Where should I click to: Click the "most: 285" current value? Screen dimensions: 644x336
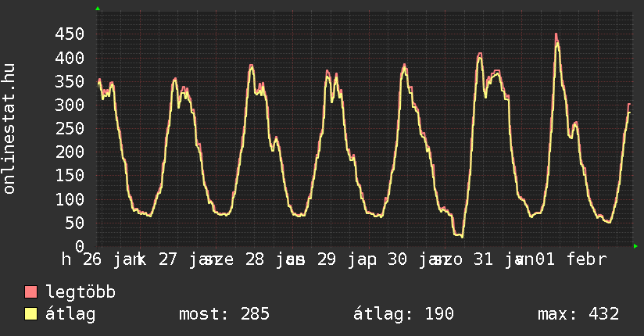point(224,315)
